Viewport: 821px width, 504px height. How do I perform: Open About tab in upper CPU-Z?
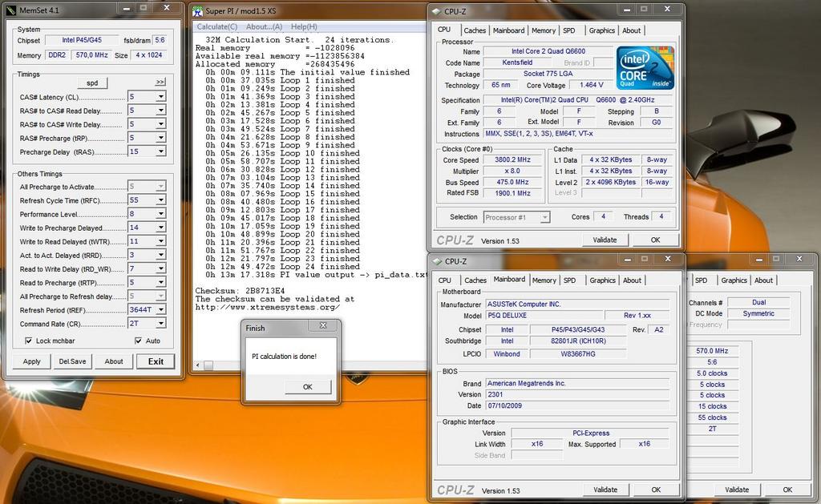(x=632, y=30)
